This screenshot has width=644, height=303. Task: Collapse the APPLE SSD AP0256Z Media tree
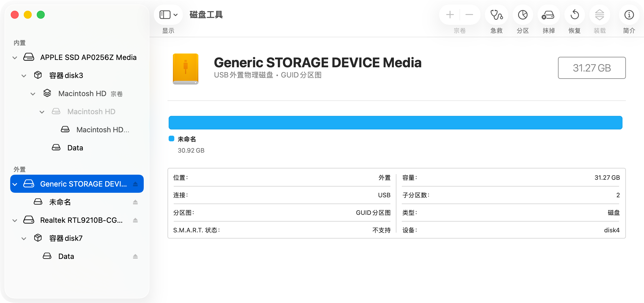point(15,58)
